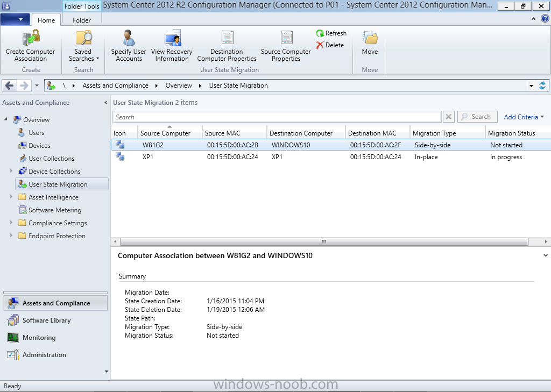This screenshot has height=392, width=551.
Task: Click the Monitoring workspace icon
Action: click(x=13, y=338)
